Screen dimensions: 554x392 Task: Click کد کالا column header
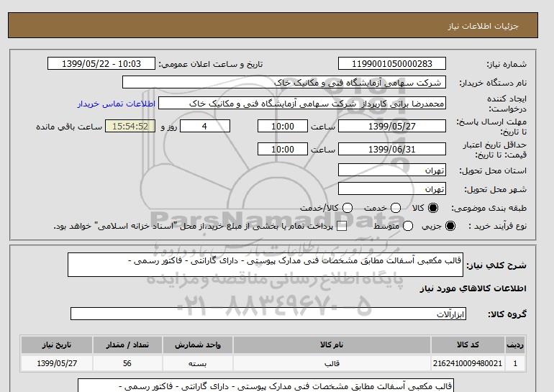click(468, 345)
